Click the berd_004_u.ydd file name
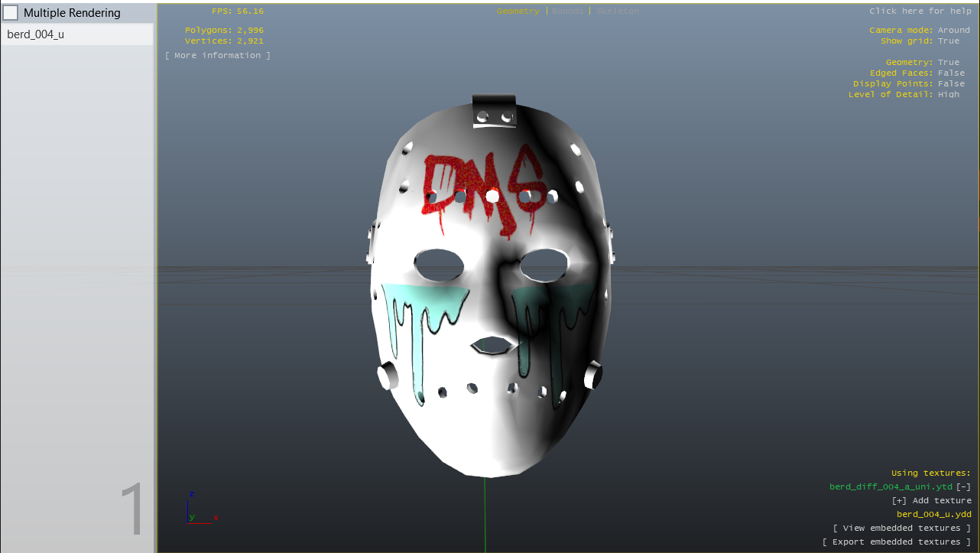This screenshot has height=553, width=980. pyautogui.click(x=933, y=515)
